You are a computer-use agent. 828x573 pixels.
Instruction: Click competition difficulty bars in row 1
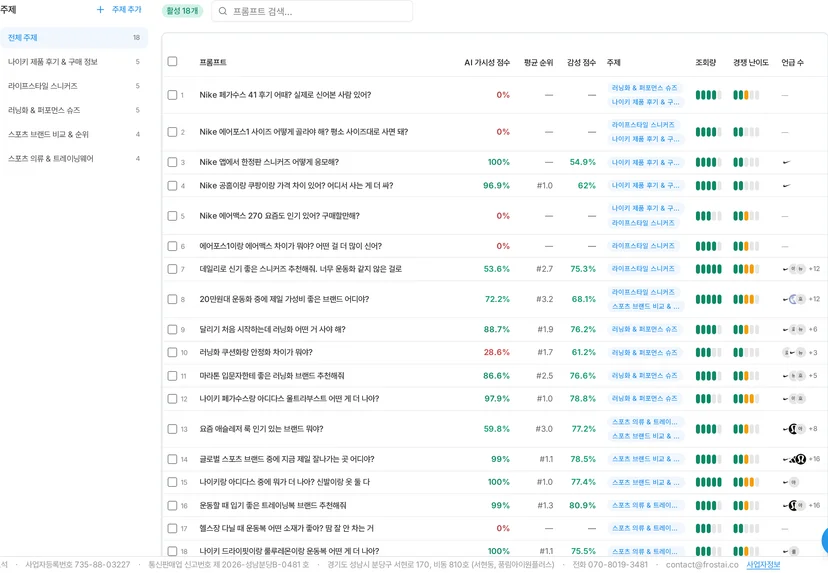point(746,95)
